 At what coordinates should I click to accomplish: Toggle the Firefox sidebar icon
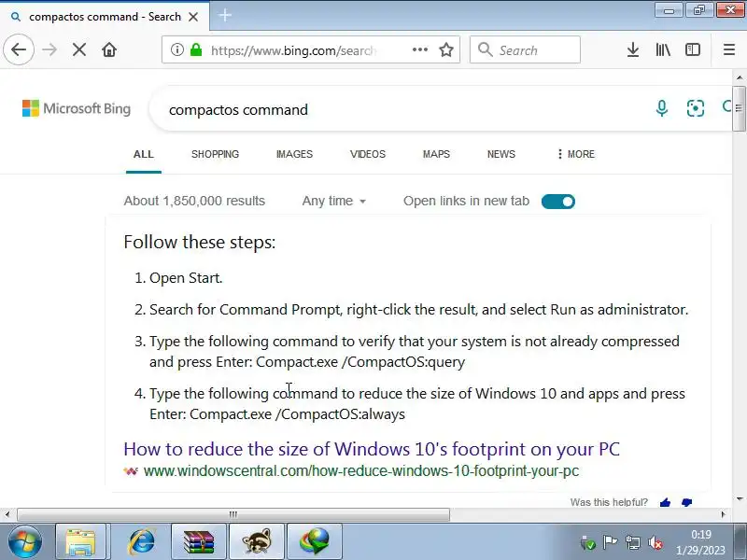pos(692,49)
